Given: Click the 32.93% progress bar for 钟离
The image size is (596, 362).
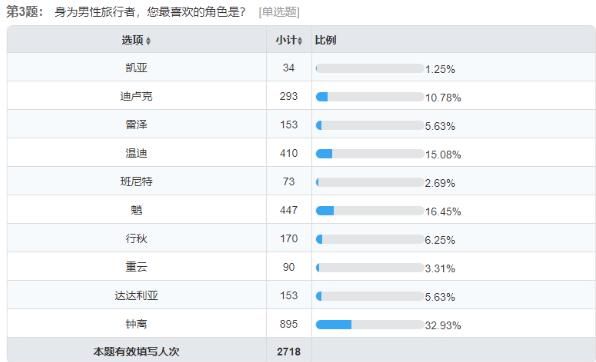Looking at the screenshot, I should coord(370,324).
